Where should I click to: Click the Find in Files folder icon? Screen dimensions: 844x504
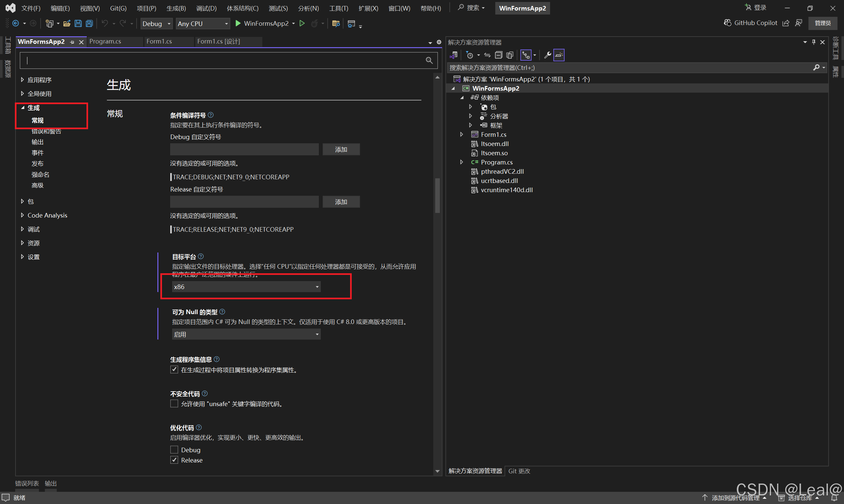click(336, 23)
